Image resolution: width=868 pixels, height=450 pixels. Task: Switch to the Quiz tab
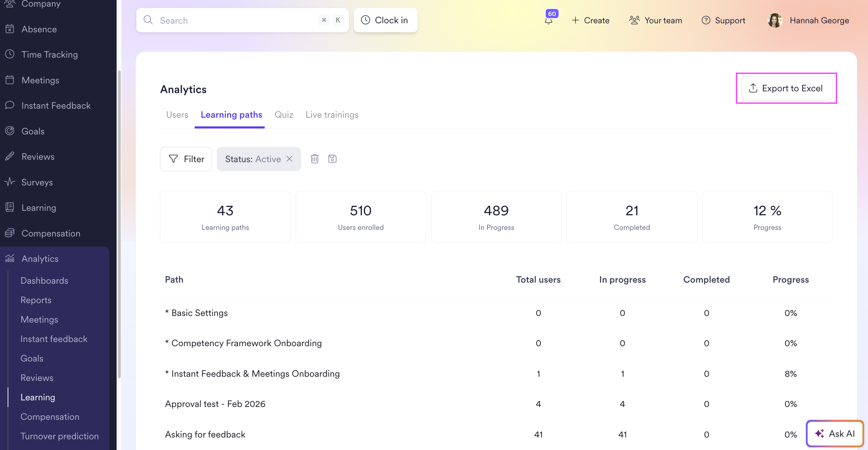point(284,115)
